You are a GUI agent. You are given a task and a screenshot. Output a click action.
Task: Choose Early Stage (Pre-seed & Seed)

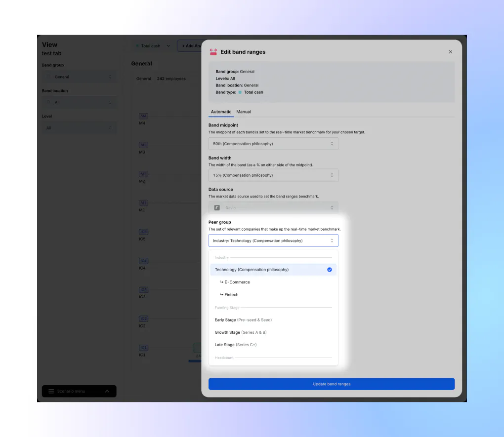tap(273, 319)
